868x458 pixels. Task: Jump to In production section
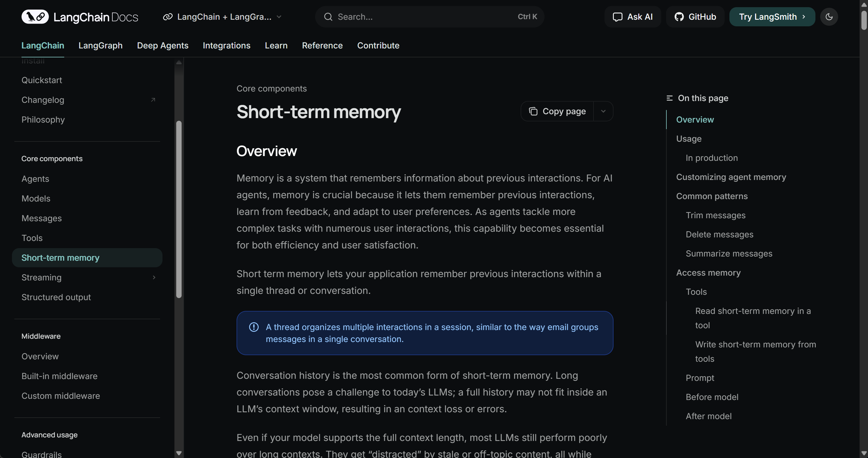coord(712,158)
